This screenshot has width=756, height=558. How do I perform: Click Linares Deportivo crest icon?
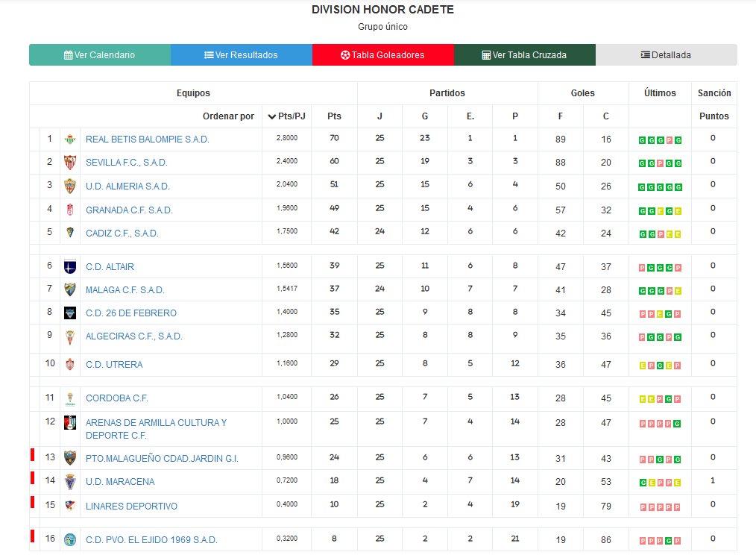[x=70, y=506]
